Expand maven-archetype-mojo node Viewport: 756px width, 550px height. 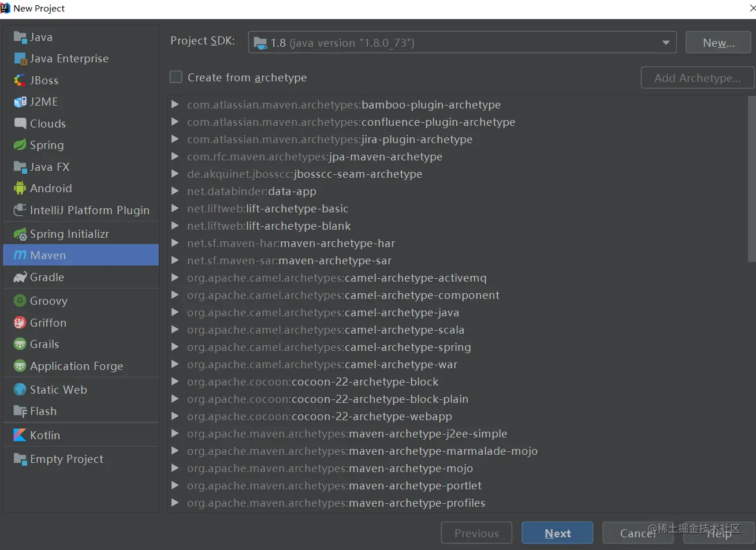[175, 468]
